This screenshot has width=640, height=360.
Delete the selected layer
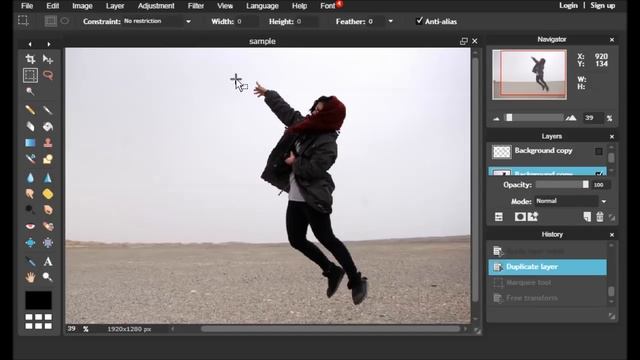(600, 217)
